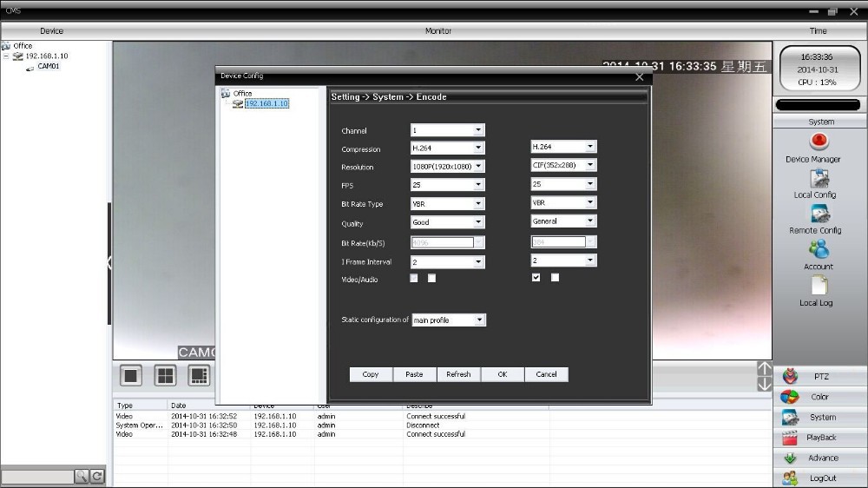Open Remote Config icon
Image resolution: width=868 pixels, height=488 pixels.
(x=818, y=214)
